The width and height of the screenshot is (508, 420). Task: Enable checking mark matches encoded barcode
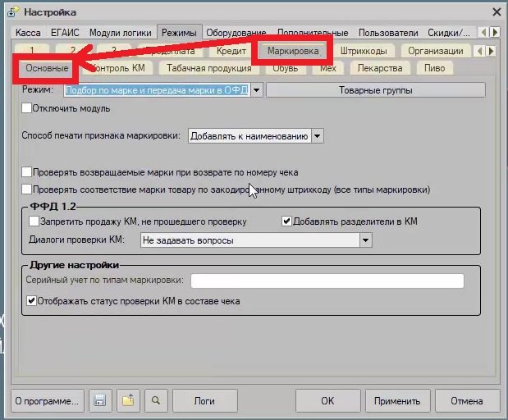click(26, 189)
